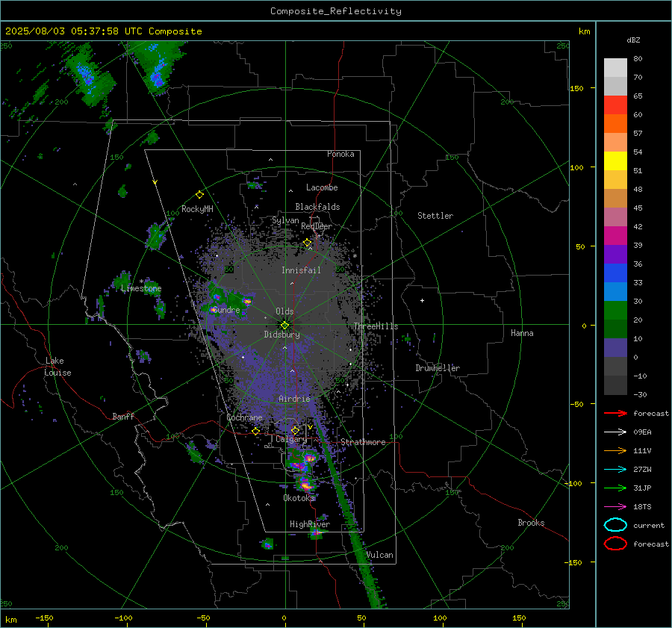Image resolution: width=672 pixels, height=628 pixels.
Task: Click the Strathmore label
Action: (x=363, y=442)
